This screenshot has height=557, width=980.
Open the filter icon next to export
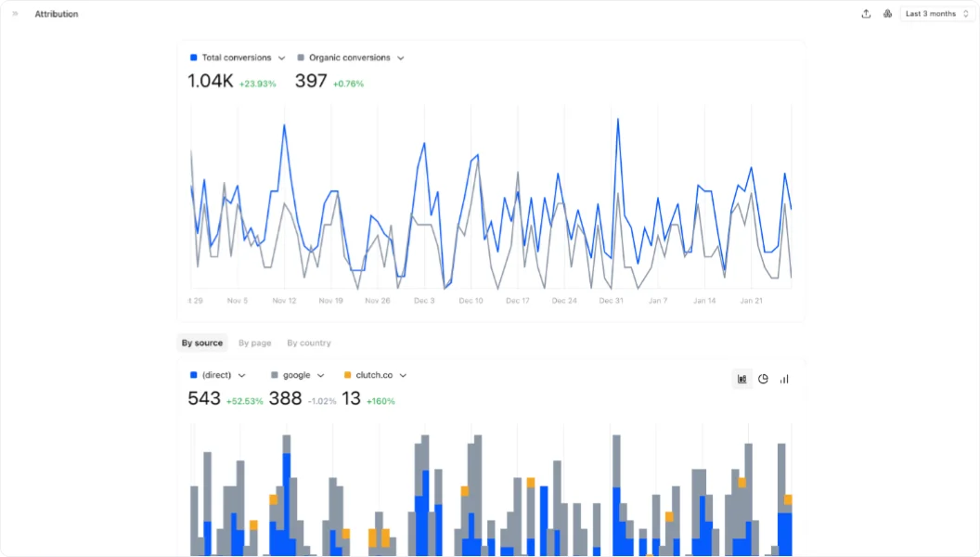(x=887, y=13)
